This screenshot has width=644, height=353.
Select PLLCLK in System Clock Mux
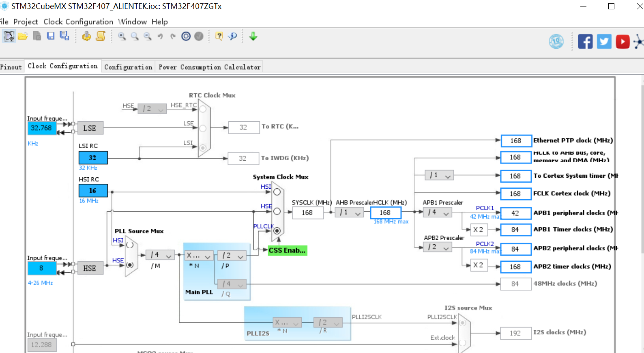pos(277,231)
